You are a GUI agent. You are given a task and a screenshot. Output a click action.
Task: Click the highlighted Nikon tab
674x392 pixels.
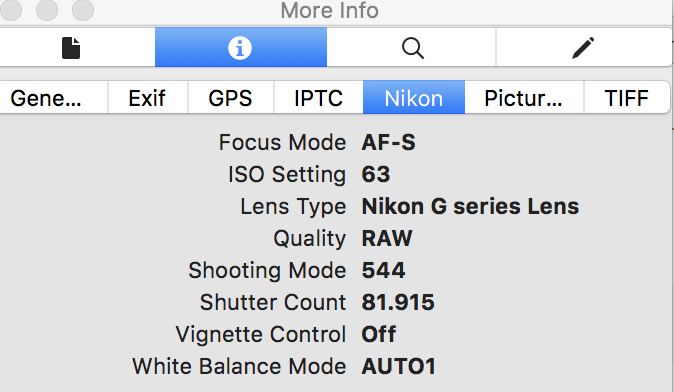pos(414,98)
